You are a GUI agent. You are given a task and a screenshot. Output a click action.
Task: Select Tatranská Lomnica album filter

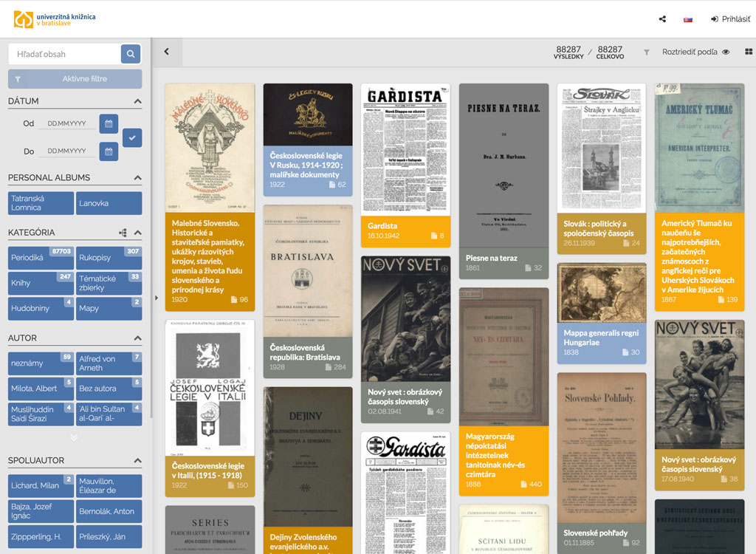41,203
